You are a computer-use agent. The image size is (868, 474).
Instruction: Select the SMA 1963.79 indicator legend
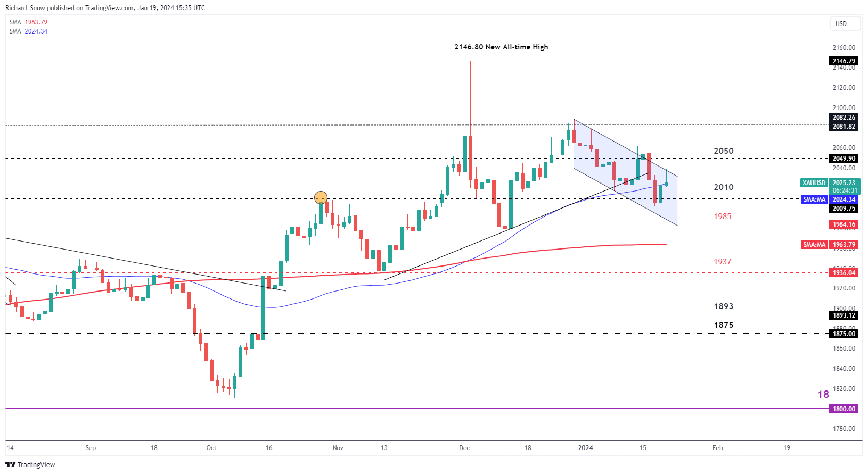[x=28, y=22]
